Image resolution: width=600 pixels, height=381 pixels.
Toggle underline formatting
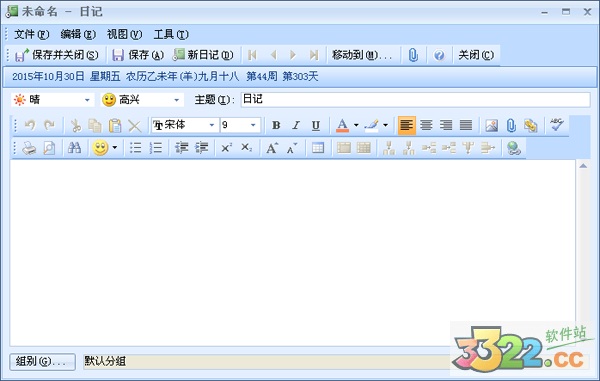316,125
